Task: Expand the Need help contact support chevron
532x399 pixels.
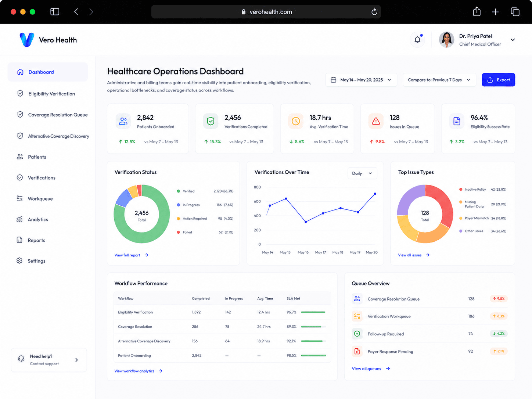Action: [x=76, y=360]
